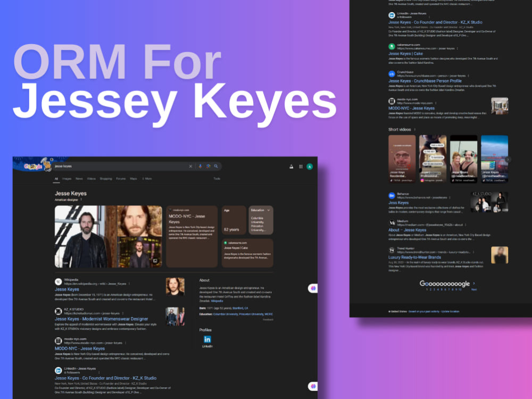Open the Search Labs flask icon
532x399 pixels.
point(291,167)
